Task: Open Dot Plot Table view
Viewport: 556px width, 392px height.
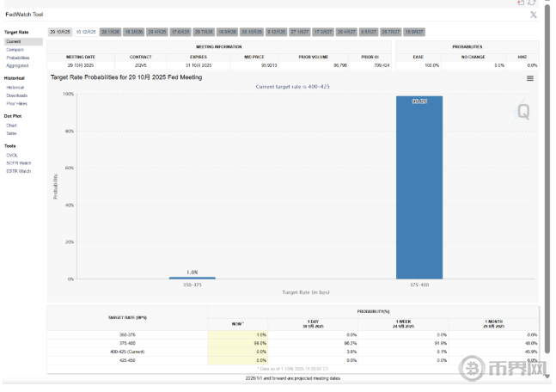Action: 11,133
